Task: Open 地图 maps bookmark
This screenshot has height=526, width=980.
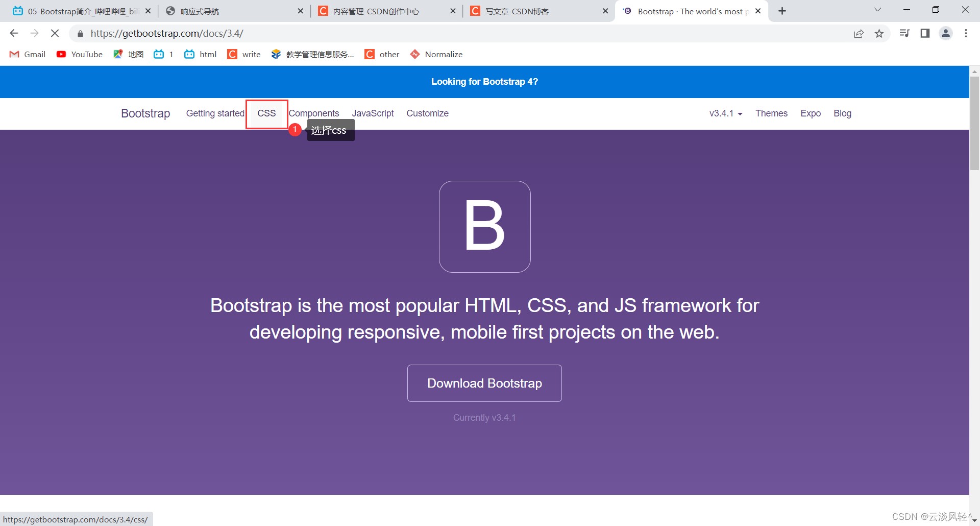Action: click(129, 54)
